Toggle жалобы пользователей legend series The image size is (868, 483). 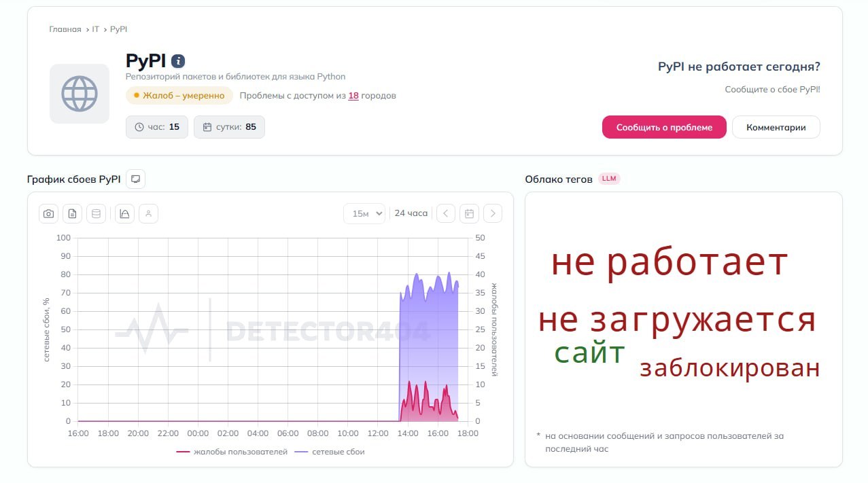point(232,452)
